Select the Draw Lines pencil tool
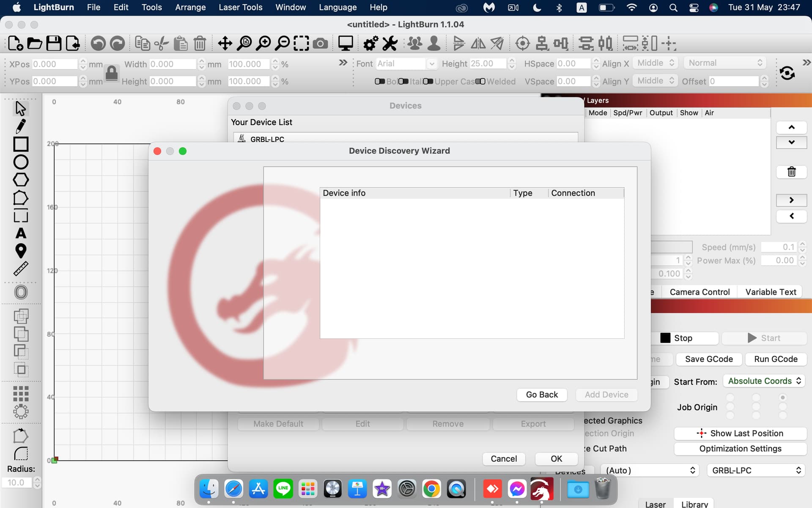The image size is (812, 508). coord(20,126)
